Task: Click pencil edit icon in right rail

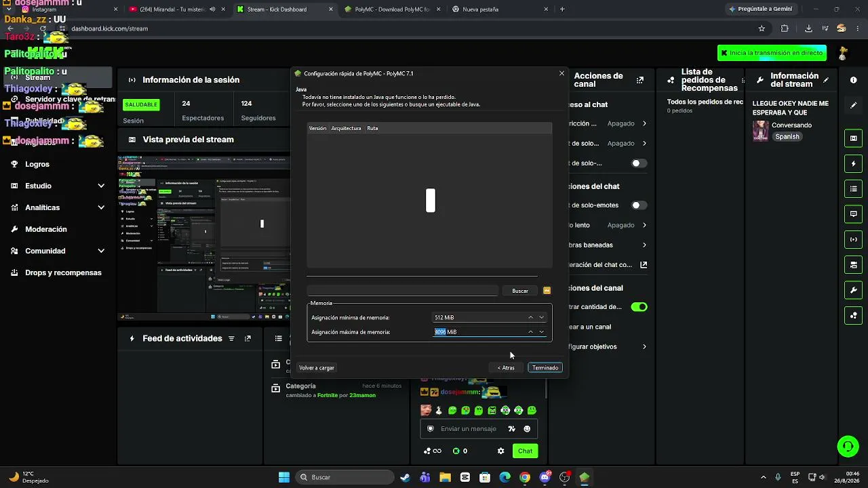Action: [x=854, y=105]
